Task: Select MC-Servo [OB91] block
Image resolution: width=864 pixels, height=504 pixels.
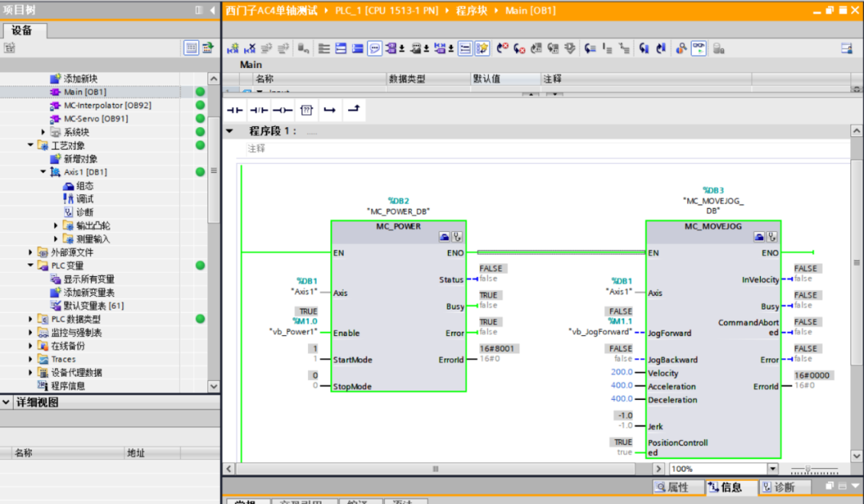Action: pyautogui.click(x=94, y=118)
